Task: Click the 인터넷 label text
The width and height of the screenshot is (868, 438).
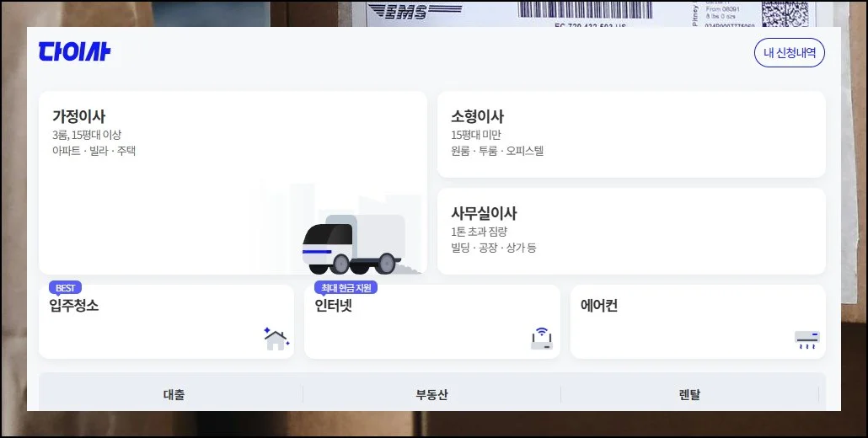Action: click(333, 306)
